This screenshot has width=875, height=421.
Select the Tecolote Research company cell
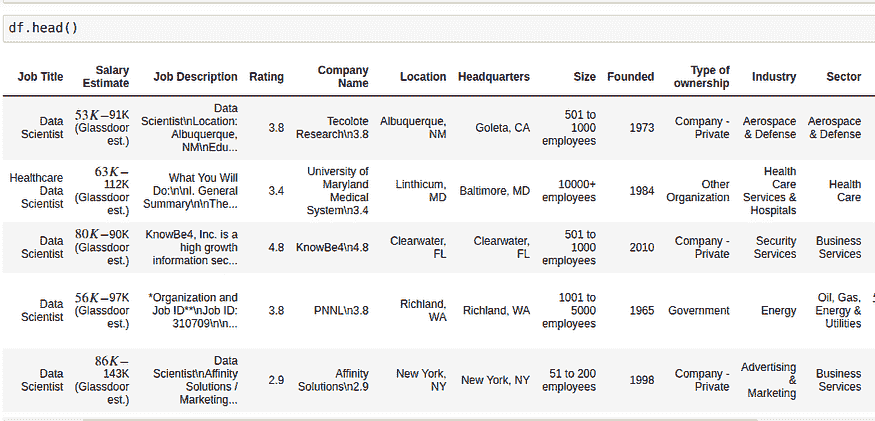332,127
